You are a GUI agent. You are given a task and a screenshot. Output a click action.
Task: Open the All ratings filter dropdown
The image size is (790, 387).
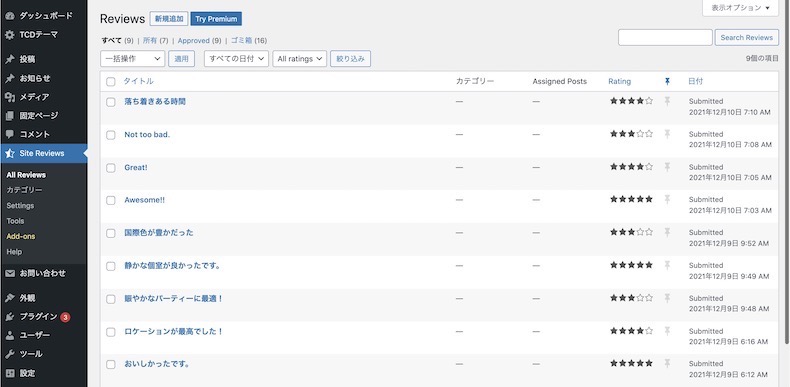pyautogui.click(x=300, y=59)
